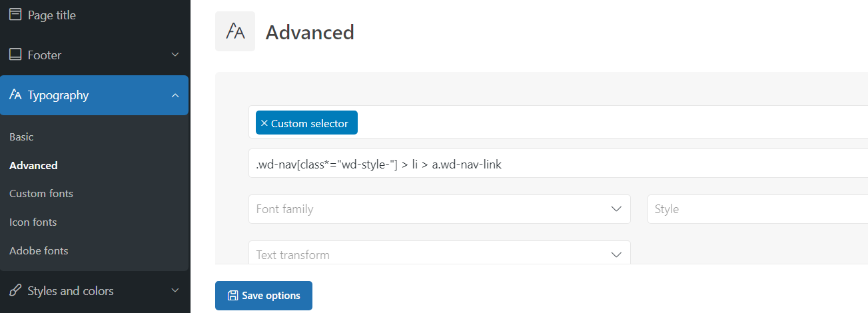This screenshot has width=868, height=313.
Task: Go to Custom fonts settings
Action: 41,194
